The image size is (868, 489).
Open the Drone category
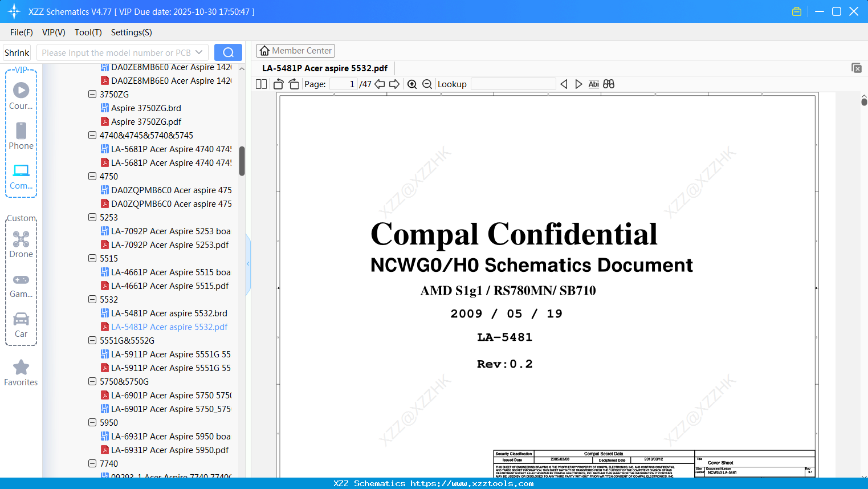21,244
